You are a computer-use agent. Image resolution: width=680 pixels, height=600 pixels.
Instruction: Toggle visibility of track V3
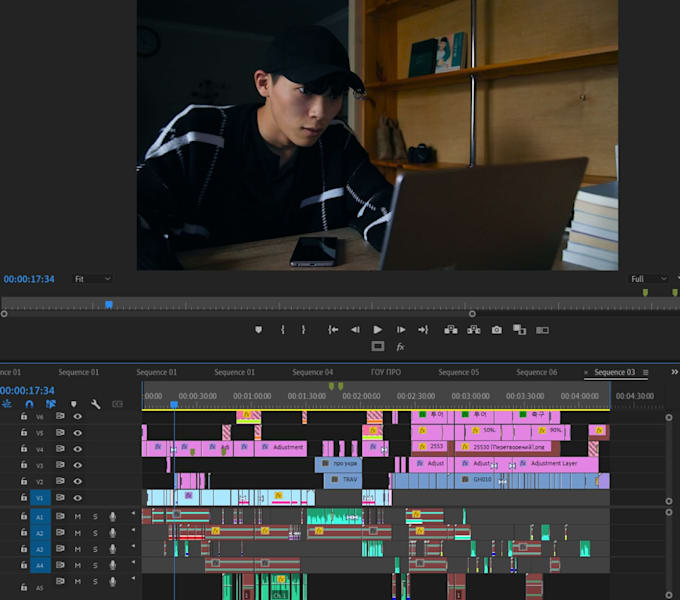78,465
